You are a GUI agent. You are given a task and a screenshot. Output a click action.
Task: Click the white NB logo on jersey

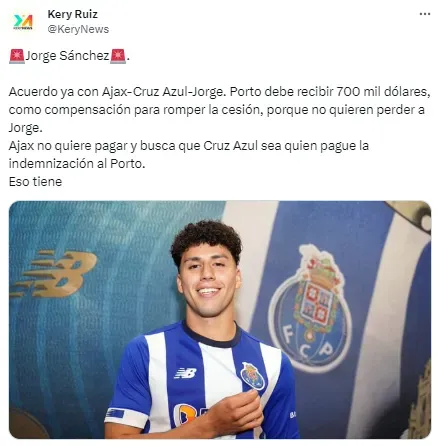coord(185,373)
